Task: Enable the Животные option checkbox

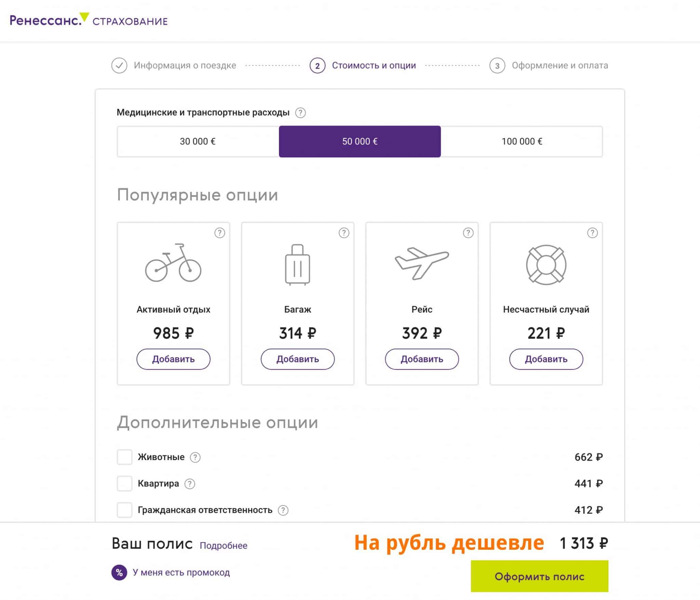Action: (124, 457)
